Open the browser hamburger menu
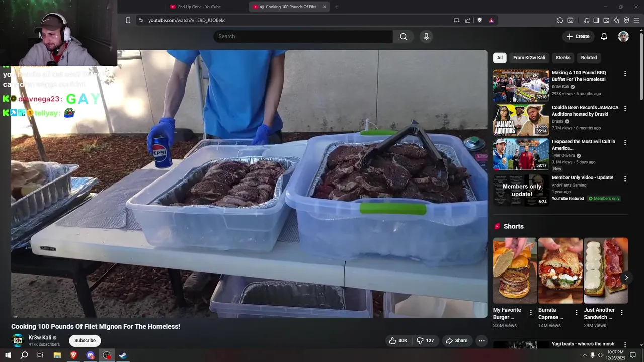This screenshot has height=362, width=644. point(637,20)
